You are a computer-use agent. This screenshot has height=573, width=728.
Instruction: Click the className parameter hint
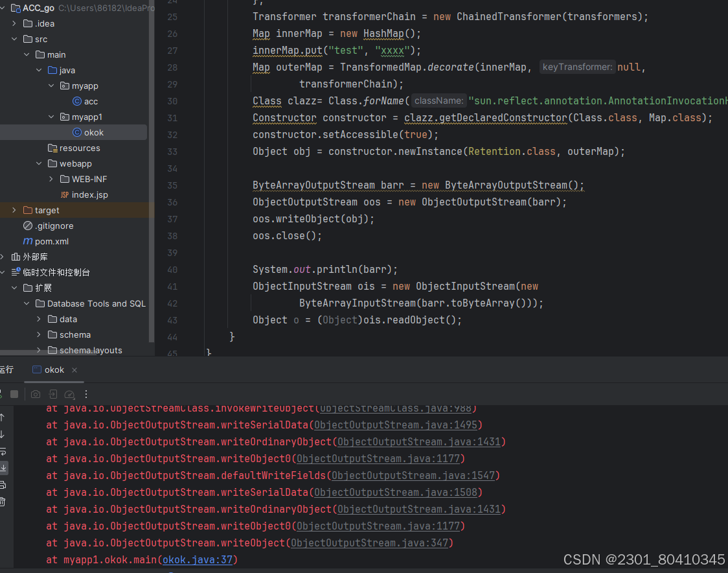click(438, 101)
